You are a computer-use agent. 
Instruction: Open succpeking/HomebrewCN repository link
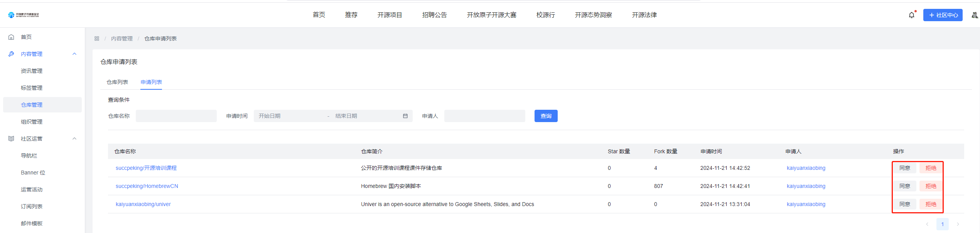click(x=147, y=186)
